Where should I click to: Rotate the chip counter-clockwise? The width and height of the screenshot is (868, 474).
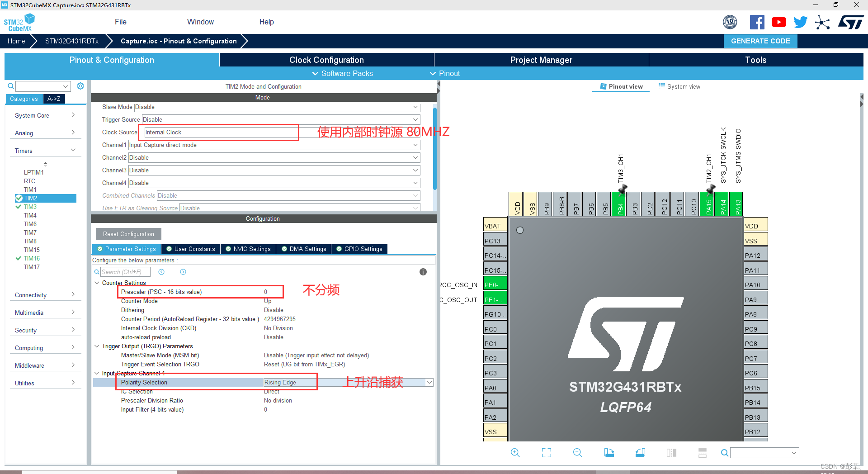640,453
